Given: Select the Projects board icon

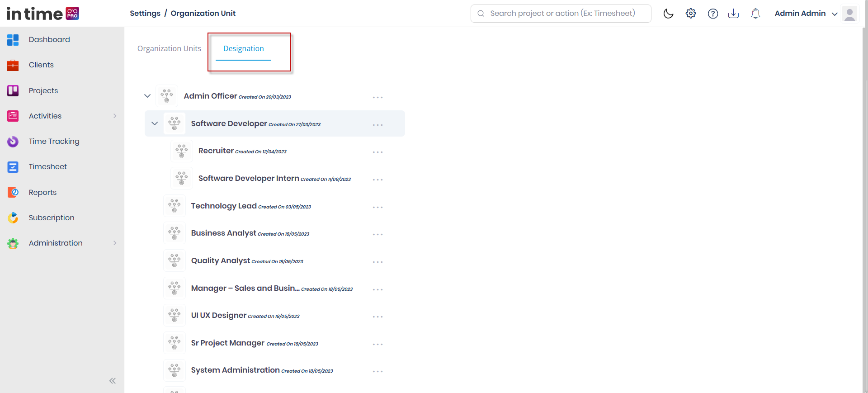Looking at the screenshot, I should click(13, 90).
